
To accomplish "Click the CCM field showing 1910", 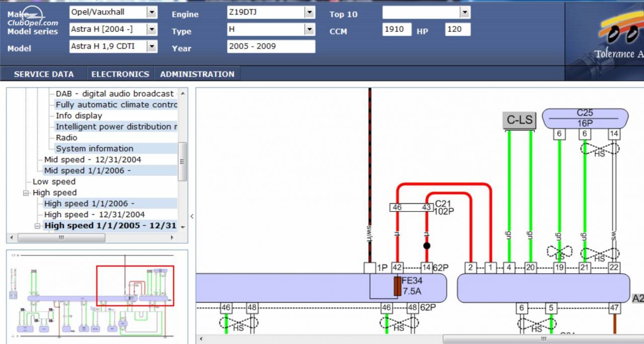I will [397, 29].
